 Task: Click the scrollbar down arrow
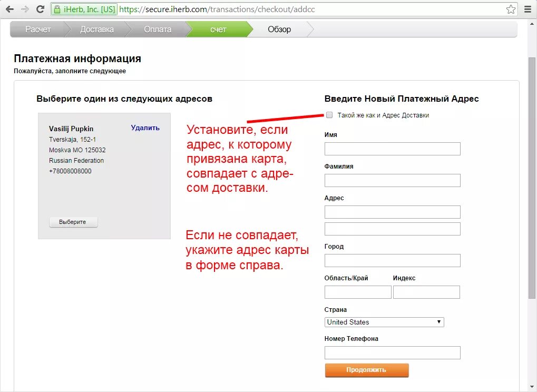532,387
